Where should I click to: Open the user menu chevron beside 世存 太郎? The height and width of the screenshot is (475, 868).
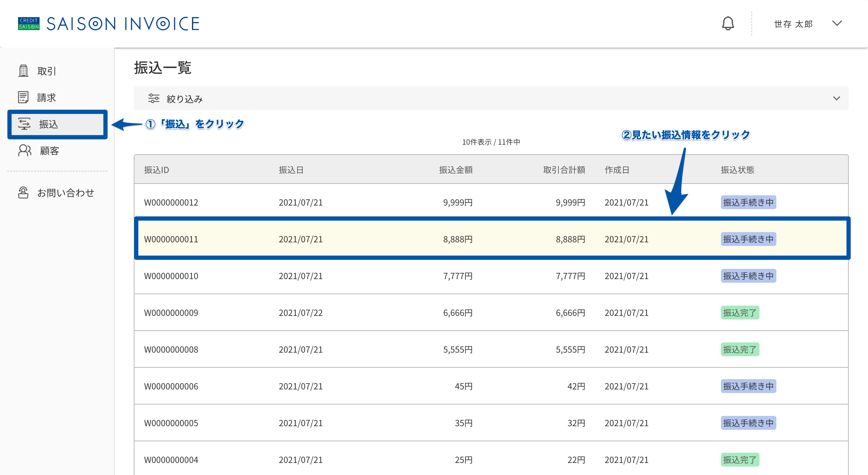click(837, 24)
